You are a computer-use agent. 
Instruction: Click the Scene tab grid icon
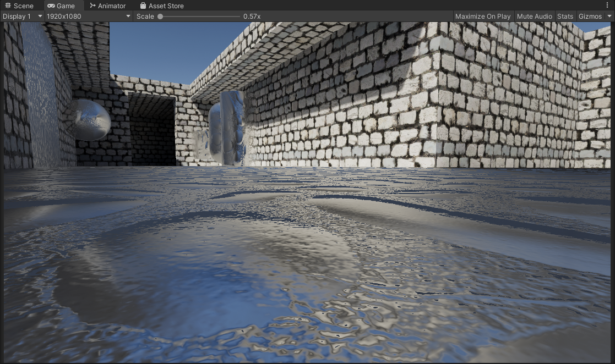click(8, 5)
